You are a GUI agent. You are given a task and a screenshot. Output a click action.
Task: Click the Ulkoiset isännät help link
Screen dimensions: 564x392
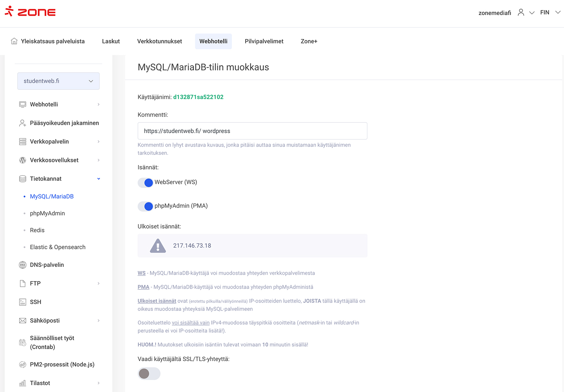tap(157, 301)
